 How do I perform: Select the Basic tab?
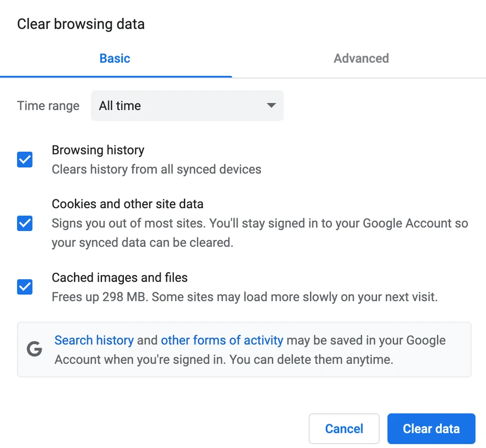115,58
